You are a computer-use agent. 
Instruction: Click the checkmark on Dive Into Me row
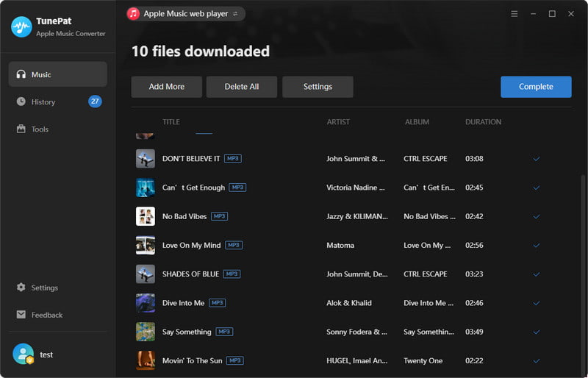(x=537, y=303)
